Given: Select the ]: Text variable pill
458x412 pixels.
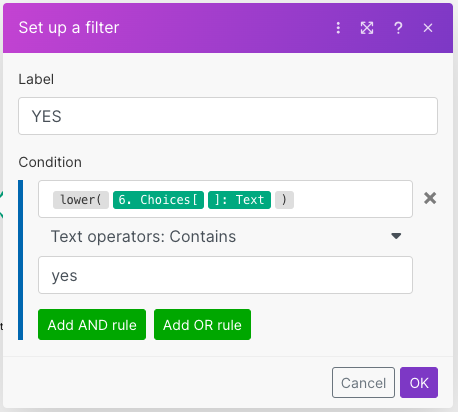Looking at the screenshot, I should 239,200.
